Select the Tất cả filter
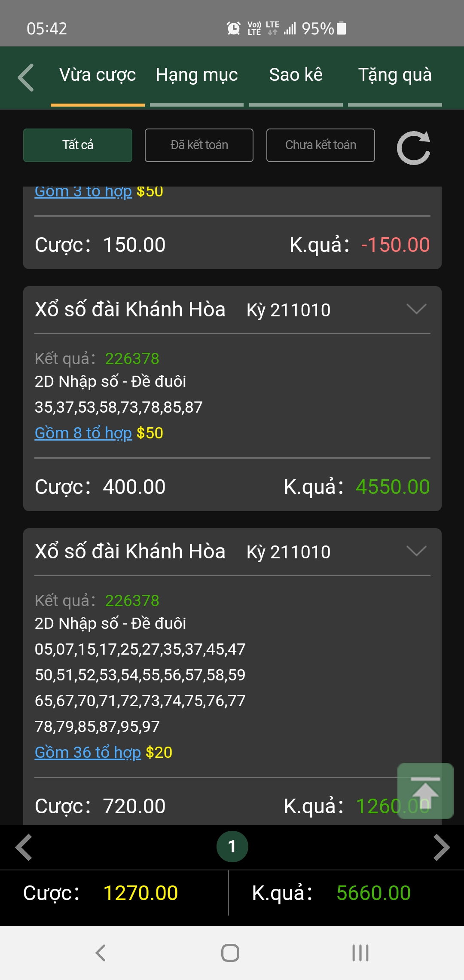The width and height of the screenshot is (464, 980). point(78,145)
